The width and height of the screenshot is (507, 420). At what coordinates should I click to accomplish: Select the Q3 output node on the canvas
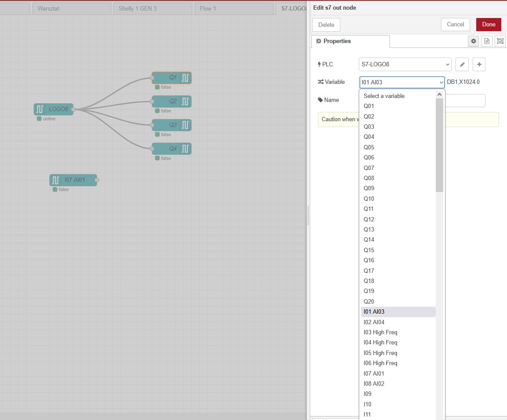(171, 125)
